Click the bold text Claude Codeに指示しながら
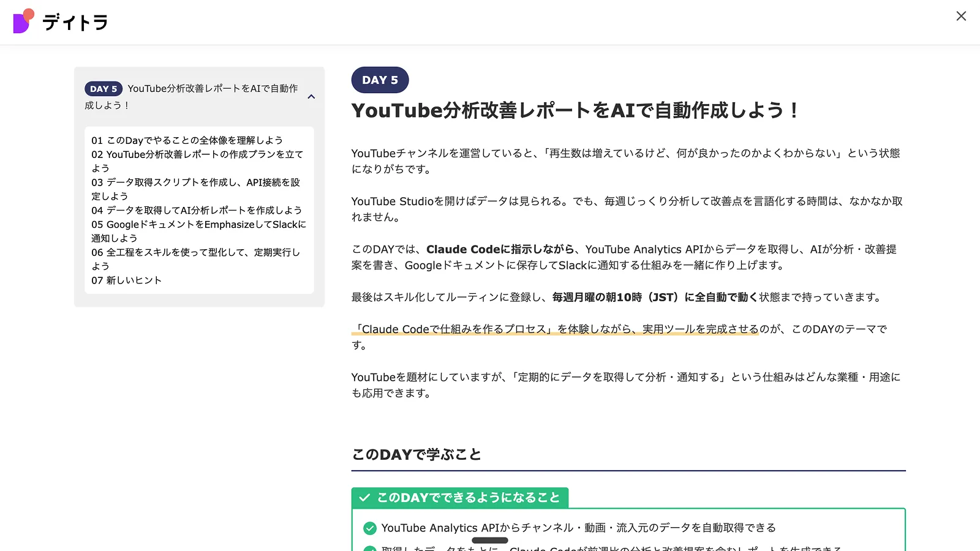Image resolution: width=980 pixels, height=551 pixels. click(x=500, y=249)
